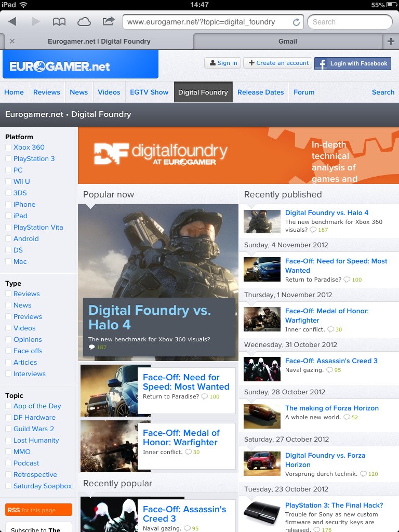Tick the Face offs type checkbox
Image resolution: width=399 pixels, height=532 pixels.
coord(8,351)
